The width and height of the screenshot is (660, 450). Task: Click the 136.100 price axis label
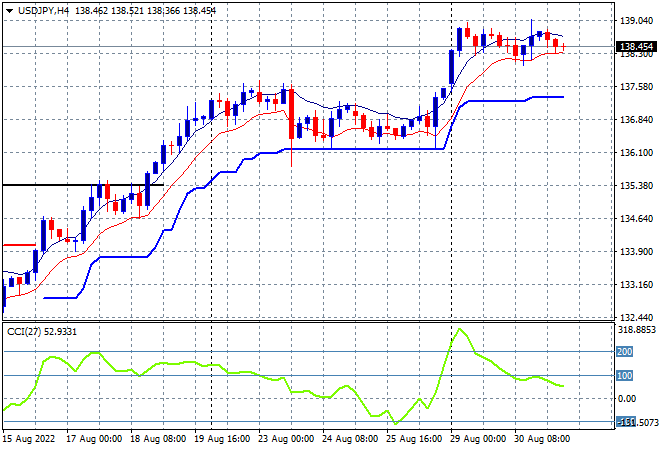click(636, 152)
